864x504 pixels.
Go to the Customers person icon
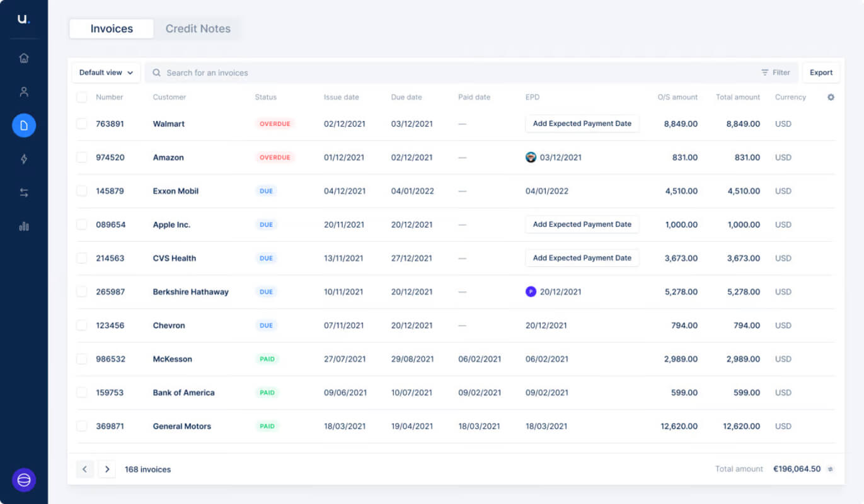click(x=24, y=92)
